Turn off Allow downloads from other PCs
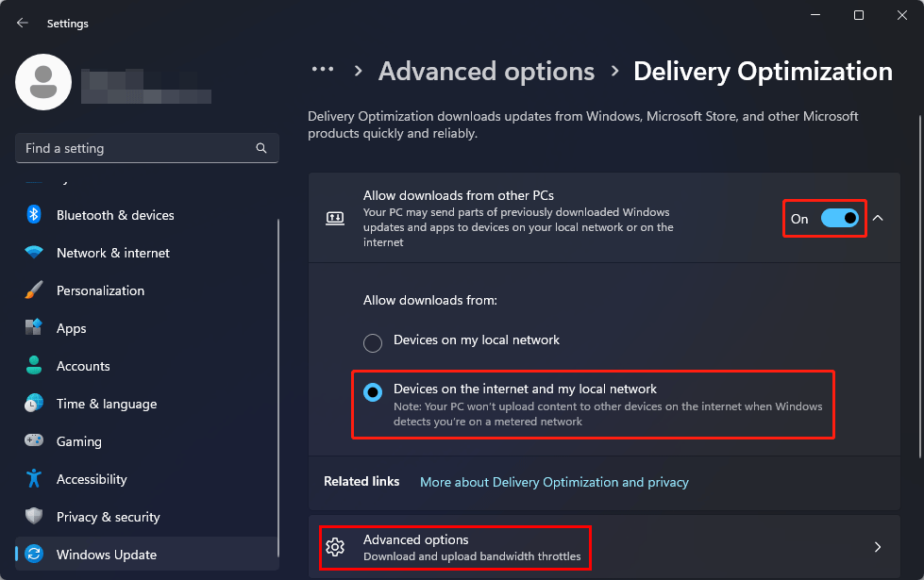 [x=839, y=218]
